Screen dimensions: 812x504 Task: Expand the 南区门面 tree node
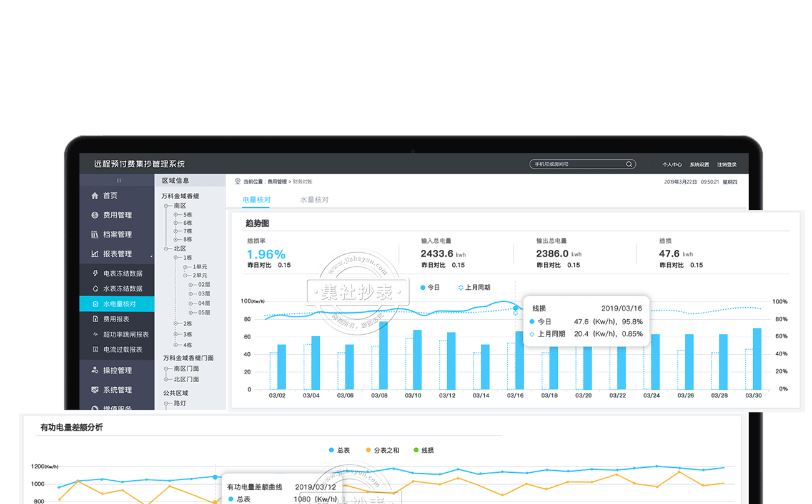click(x=167, y=368)
